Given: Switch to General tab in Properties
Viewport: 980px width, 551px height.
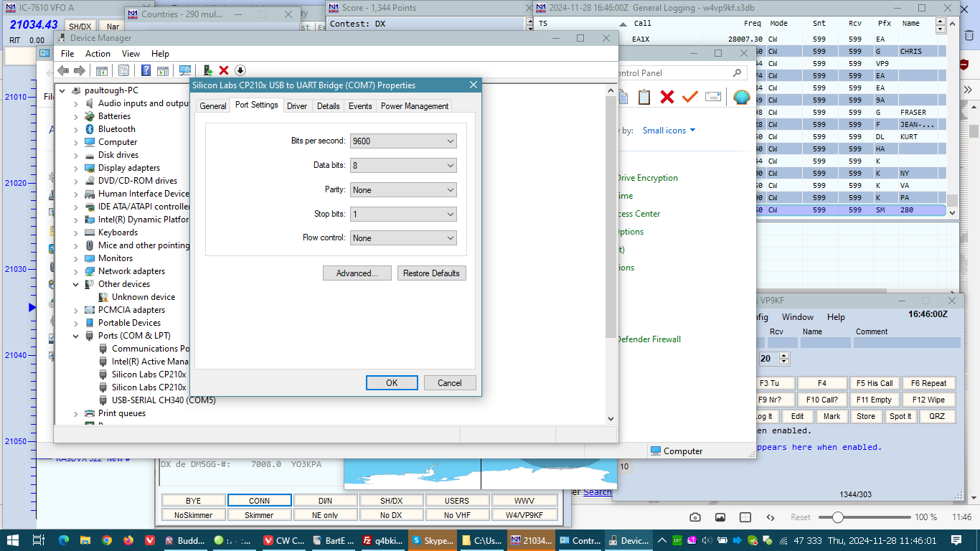Looking at the screenshot, I should click(x=213, y=106).
